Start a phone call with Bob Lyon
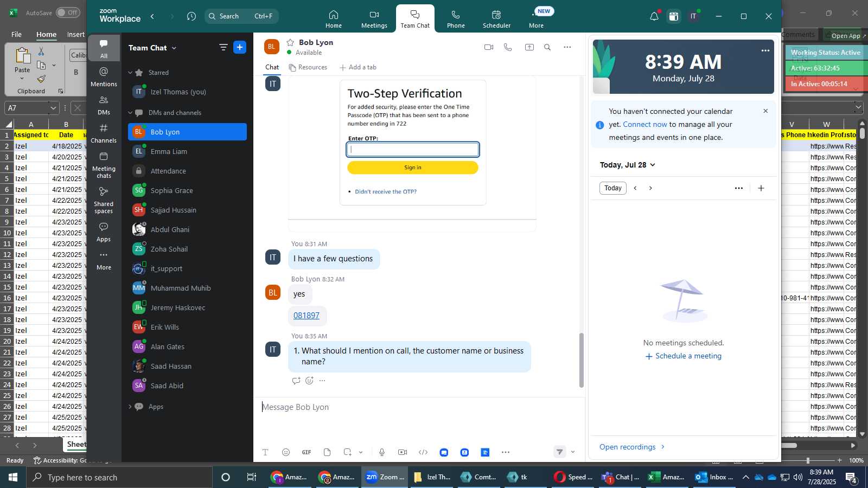 point(508,47)
